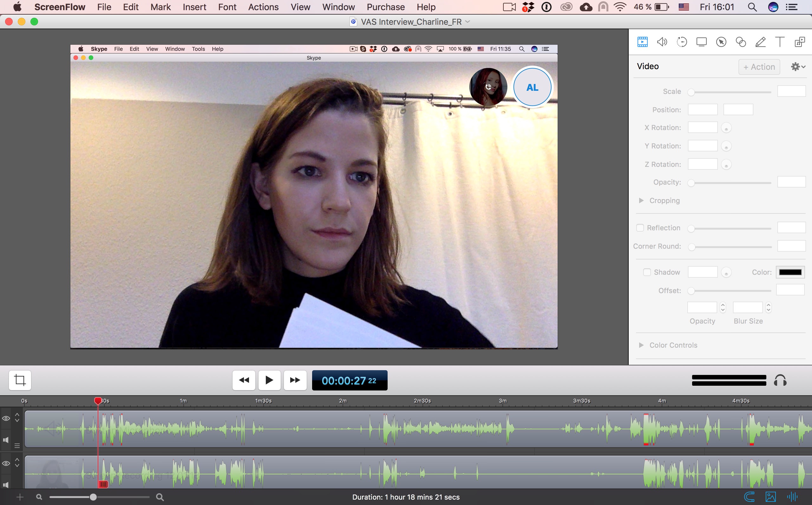Screen dimensions: 812x505
Task: Open the Audio properties tab icon
Action: (662, 42)
